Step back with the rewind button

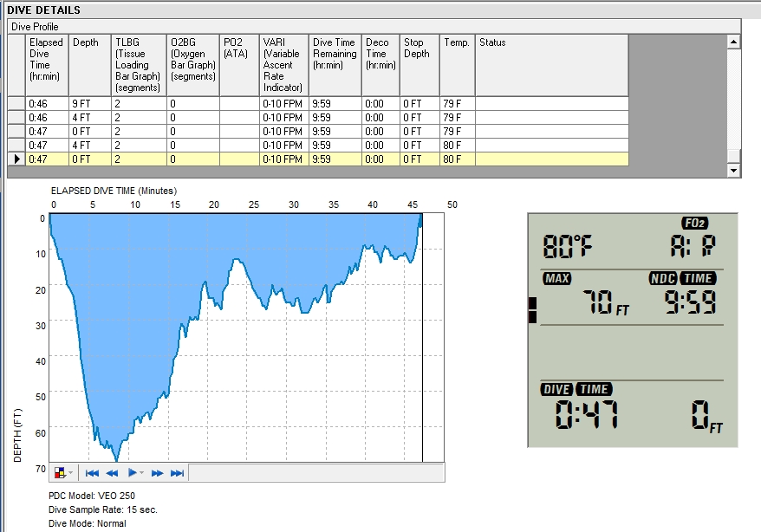[x=112, y=473]
